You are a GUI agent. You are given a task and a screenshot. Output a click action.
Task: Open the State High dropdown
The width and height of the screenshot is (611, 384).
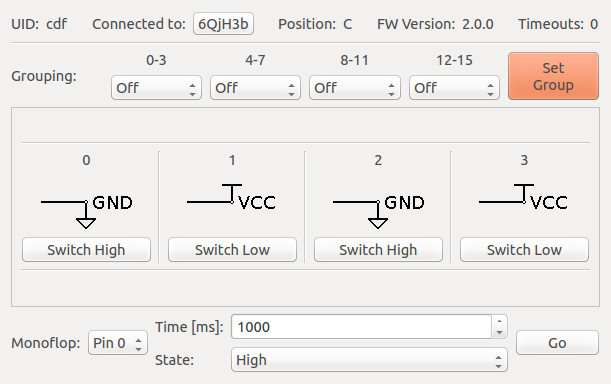(369, 359)
